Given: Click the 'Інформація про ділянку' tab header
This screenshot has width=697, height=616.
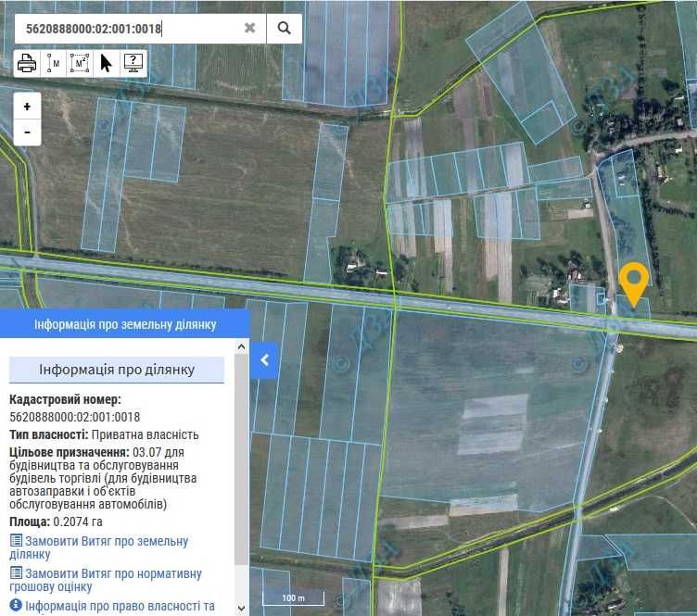Looking at the screenshot, I should click(x=117, y=370).
